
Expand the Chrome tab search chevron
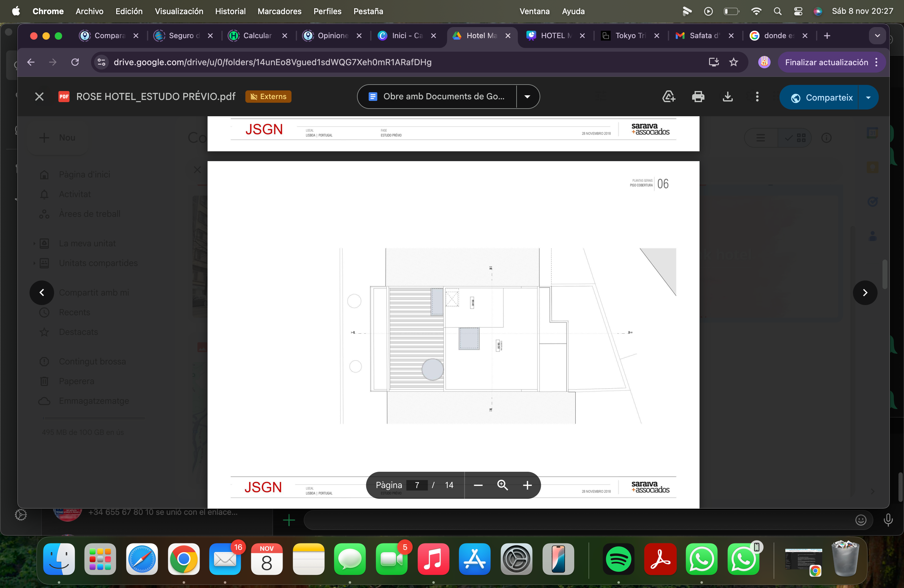click(x=878, y=36)
